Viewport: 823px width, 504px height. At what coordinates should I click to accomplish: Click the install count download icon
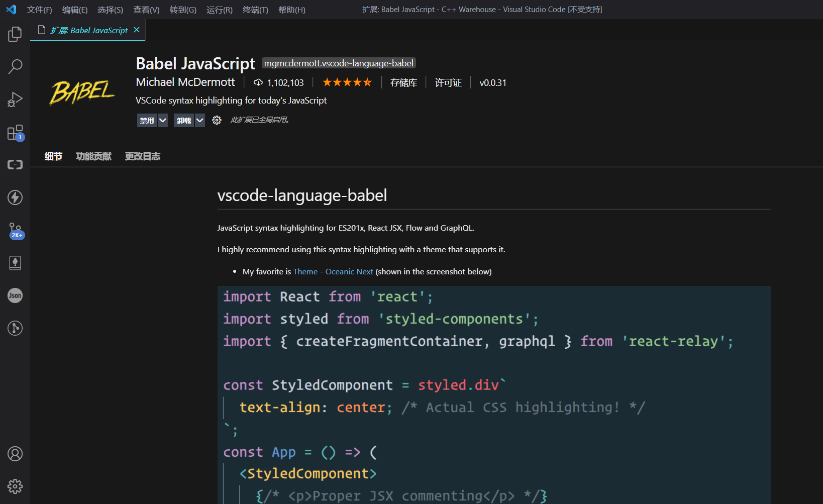pos(258,82)
